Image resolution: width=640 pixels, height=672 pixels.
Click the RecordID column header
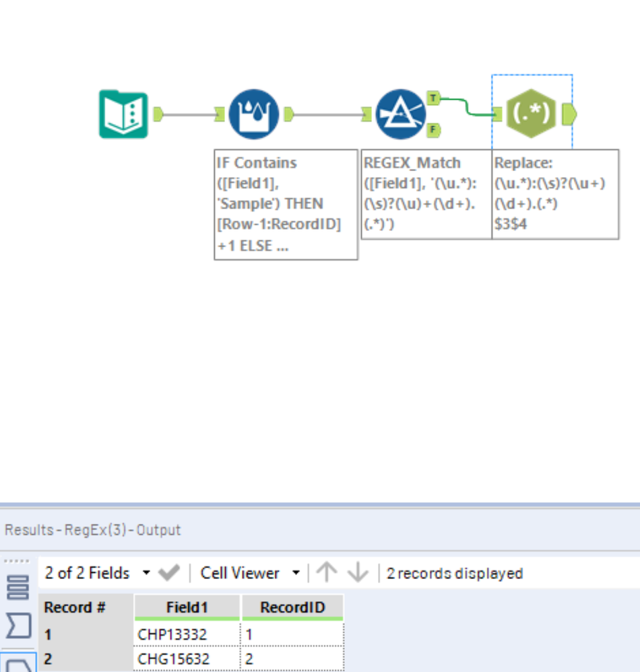[x=292, y=607]
